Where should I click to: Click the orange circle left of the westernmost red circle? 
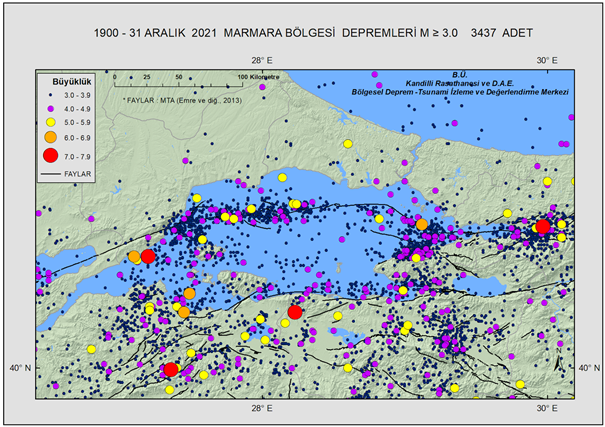pyautogui.click(x=134, y=257)
